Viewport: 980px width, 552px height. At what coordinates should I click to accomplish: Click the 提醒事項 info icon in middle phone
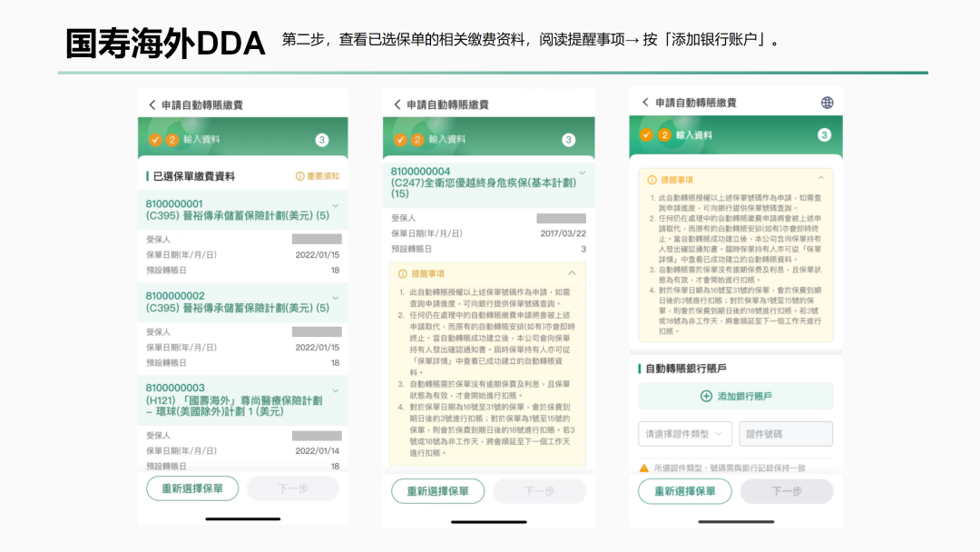[x=403, y=274]
